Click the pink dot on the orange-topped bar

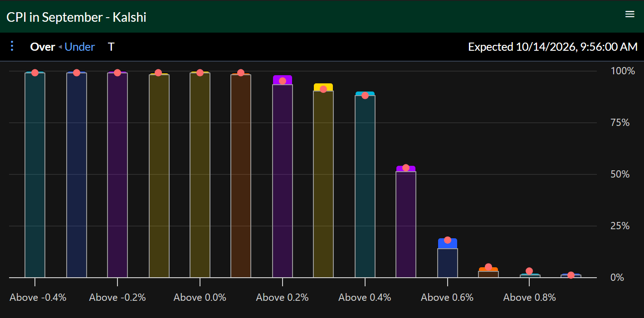pyautogui.click(x=488, y=267)
